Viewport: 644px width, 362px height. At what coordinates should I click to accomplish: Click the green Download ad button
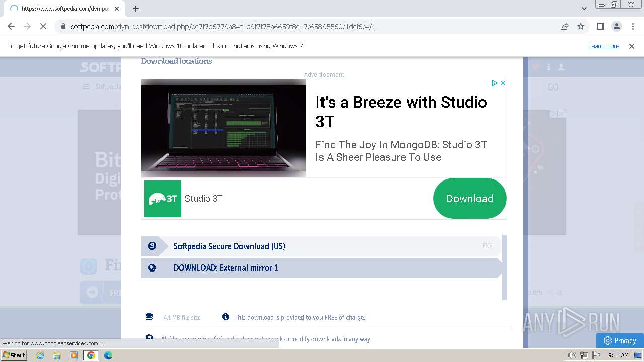coord(469,199)
